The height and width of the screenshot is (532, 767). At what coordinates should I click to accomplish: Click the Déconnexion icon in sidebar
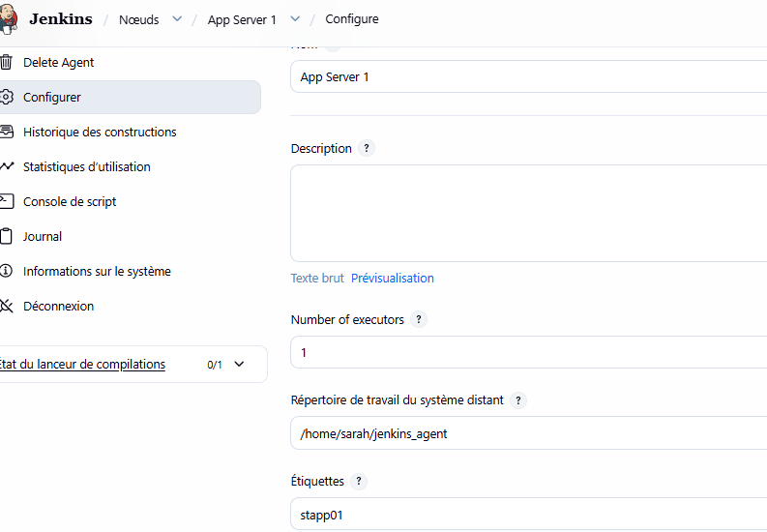coord(6,307)
